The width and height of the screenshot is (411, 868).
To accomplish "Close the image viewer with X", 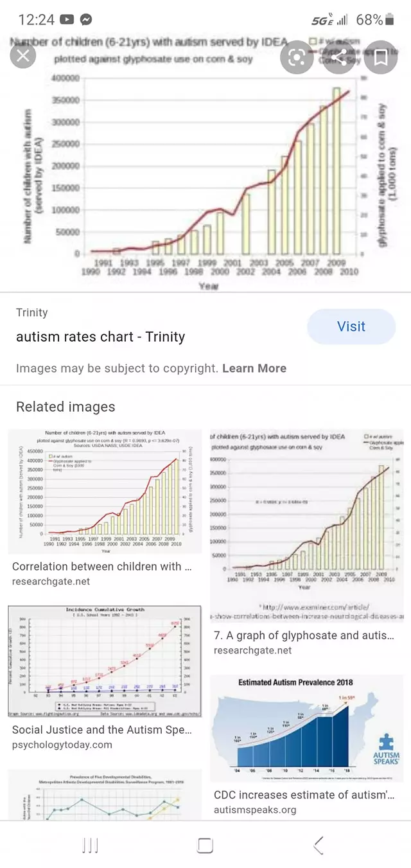I will [x=24, y=57].
